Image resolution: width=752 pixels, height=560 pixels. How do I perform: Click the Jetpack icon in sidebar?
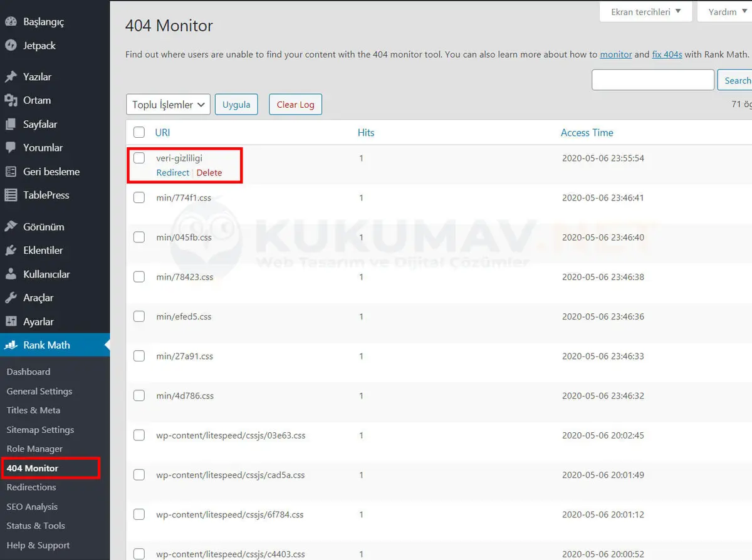point(11,45)
